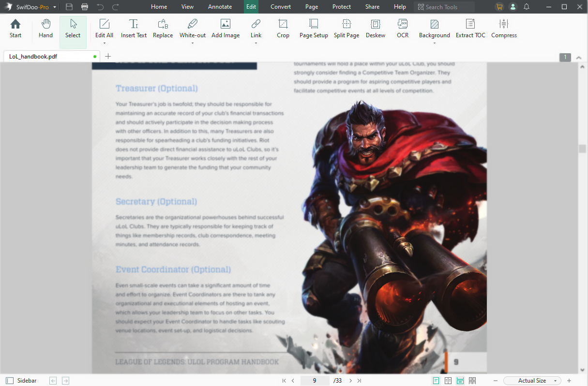
Task: Switch to the View tab
Action: [187, 7]
